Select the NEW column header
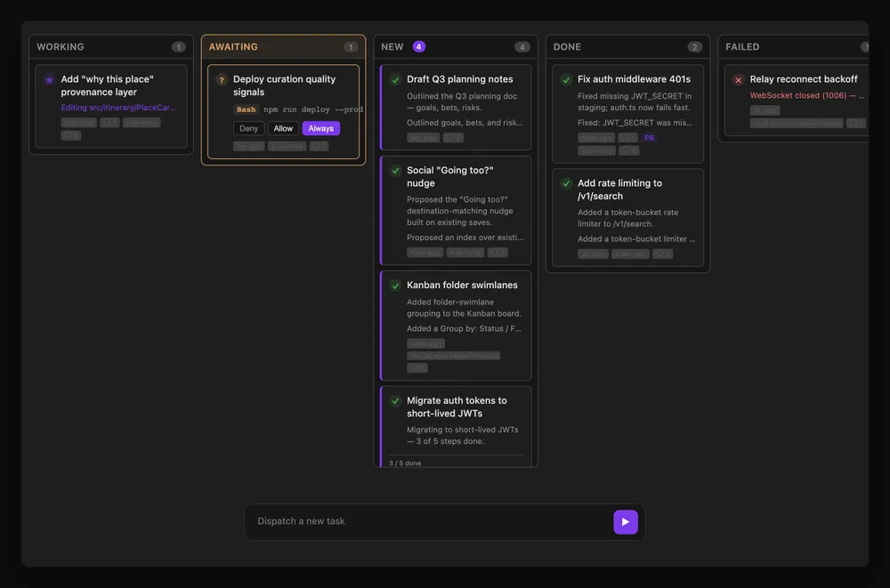890x588 pixels. point(455,46)
